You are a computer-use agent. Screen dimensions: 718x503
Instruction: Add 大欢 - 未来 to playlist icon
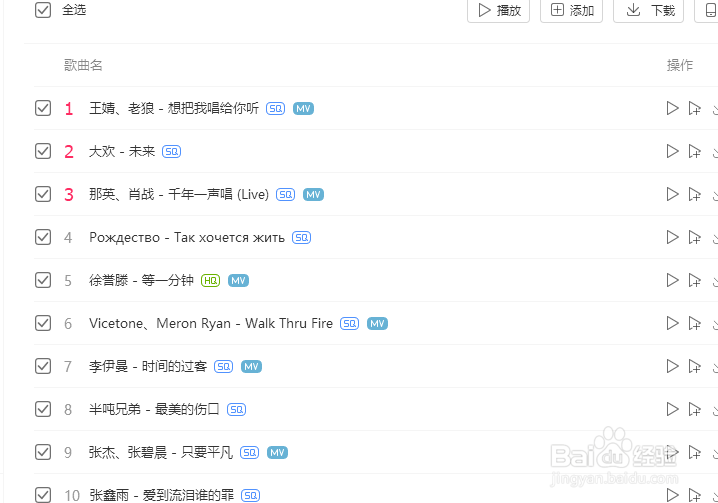[x=695, y=151]
